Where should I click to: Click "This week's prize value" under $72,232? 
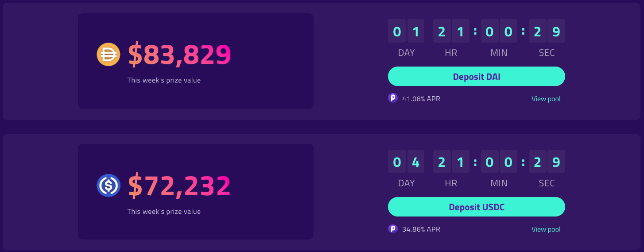point(164,212)
